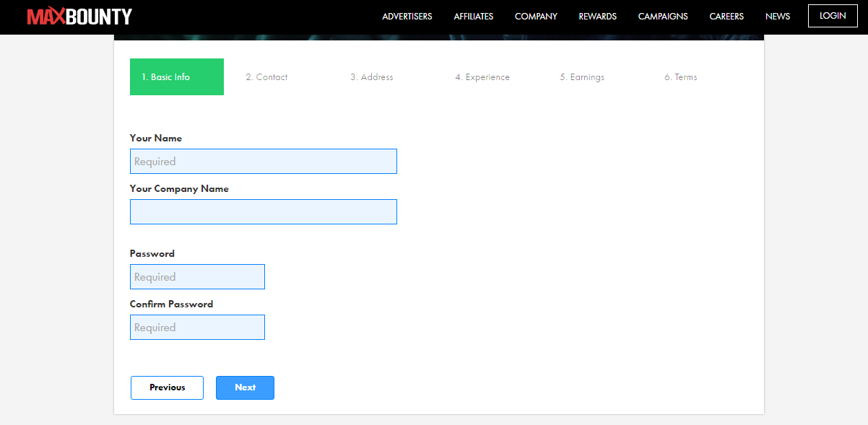Viewport: 868px width, 425px height.
Task: Switch to the Contact step
Action: click(x=266, y=76)
